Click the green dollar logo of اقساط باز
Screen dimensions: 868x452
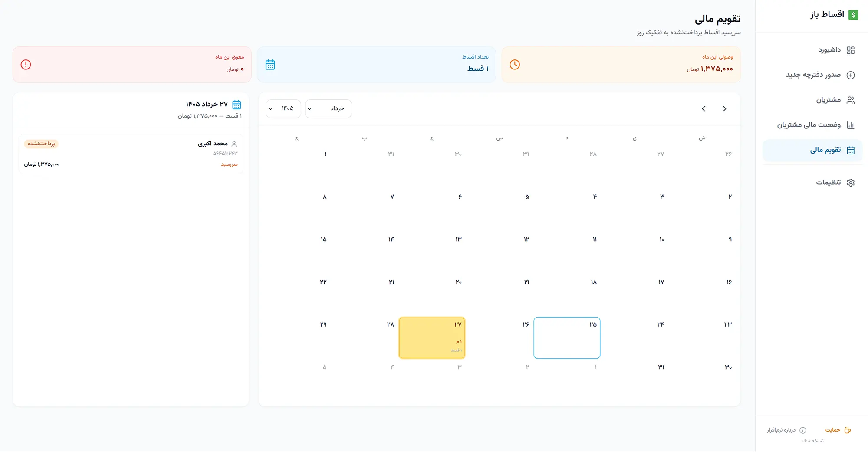click(x=853, y=15)
